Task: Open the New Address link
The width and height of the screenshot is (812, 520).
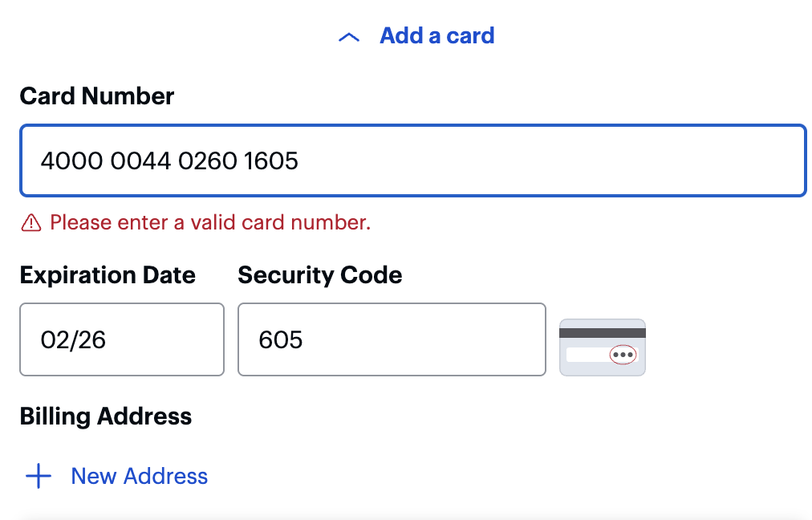Action: [140, 476]
